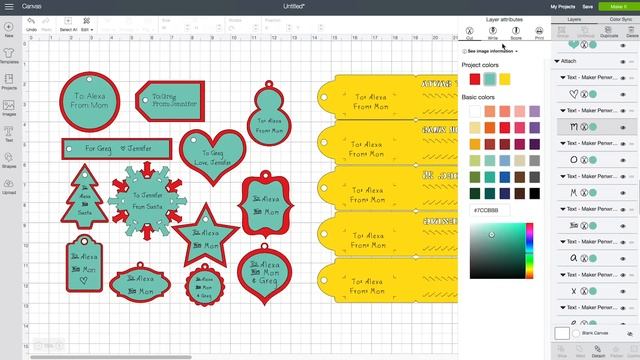
Task: Collapse Text group above capital M layer
Action: pos(563,176)
